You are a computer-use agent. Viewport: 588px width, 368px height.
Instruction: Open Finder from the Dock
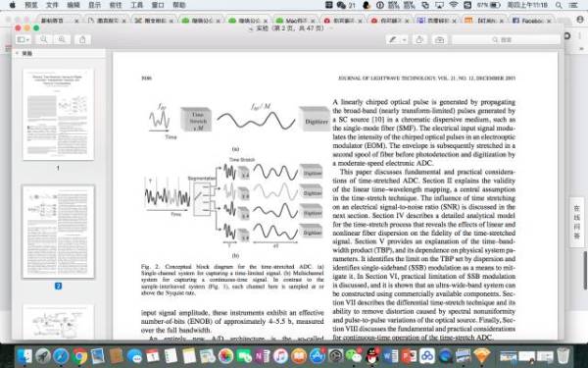pos(24,355)
